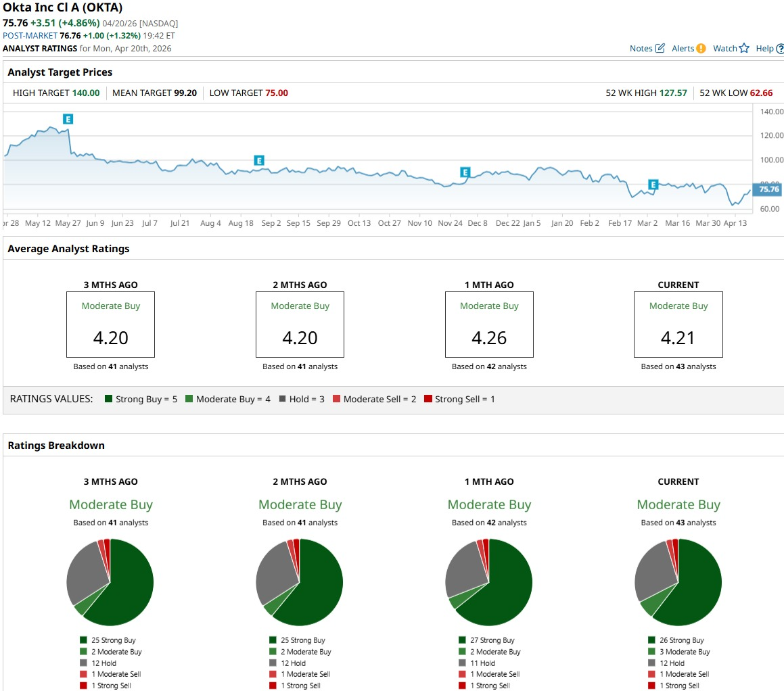Screen dimensions: 784x691
Task: Click the Alerts exclamation badge icon
Action: pos(701,49)
